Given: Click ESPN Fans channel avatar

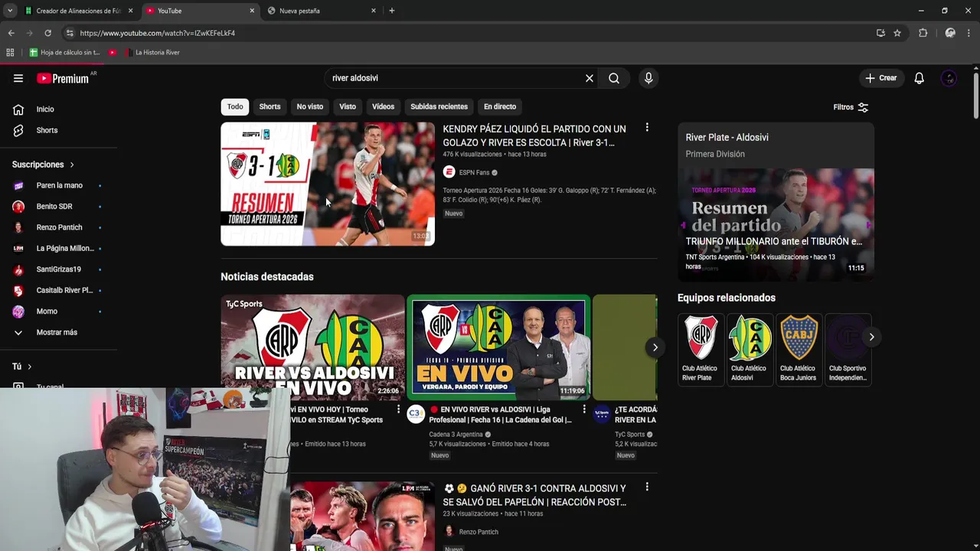Looking at the screenshot, I should (x=449, y=172).
